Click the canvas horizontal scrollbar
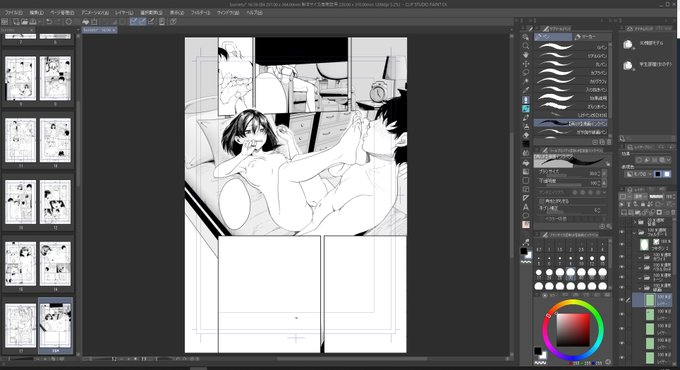Image resolution: width=680 pixels, height=370 pixels. (351, 359)
